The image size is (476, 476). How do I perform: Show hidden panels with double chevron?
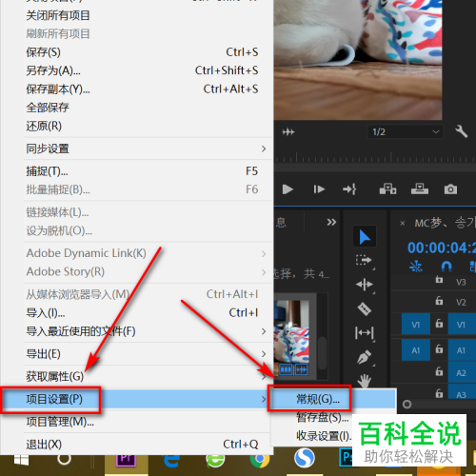pos(331,222)
